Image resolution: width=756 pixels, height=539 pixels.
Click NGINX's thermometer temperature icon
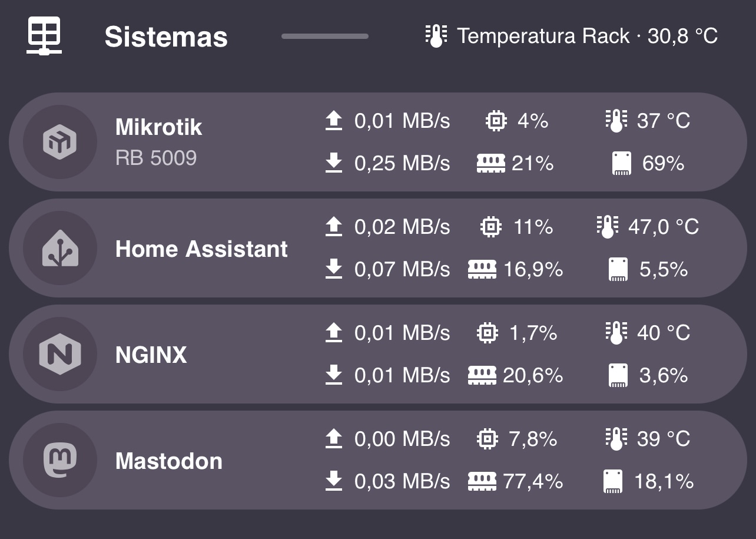coord(615,333)
